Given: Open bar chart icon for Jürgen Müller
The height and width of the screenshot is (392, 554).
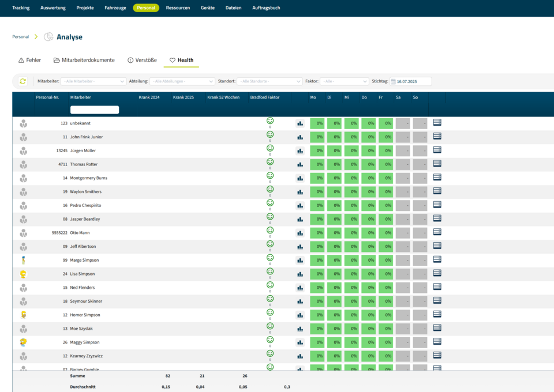Looking at the screenshot, I should (x=300, y=151).
